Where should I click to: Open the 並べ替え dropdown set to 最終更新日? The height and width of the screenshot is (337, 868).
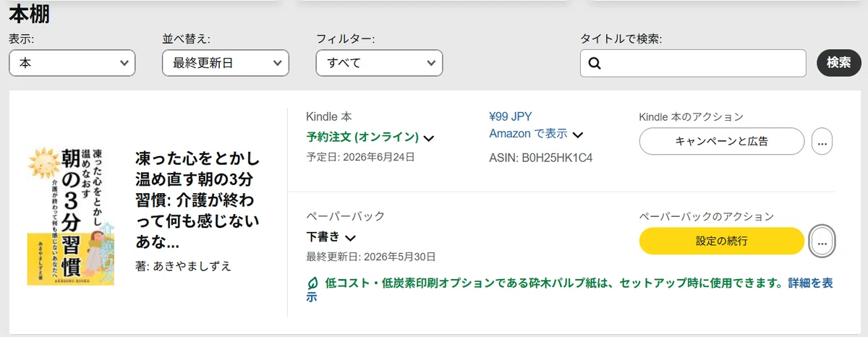click(x=226, y=63)
